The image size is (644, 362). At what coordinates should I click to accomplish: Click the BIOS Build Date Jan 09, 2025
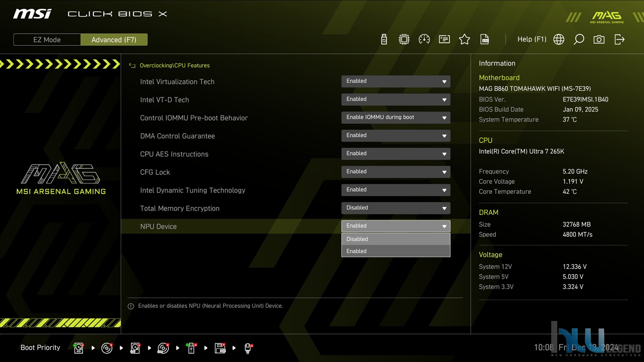580,110
